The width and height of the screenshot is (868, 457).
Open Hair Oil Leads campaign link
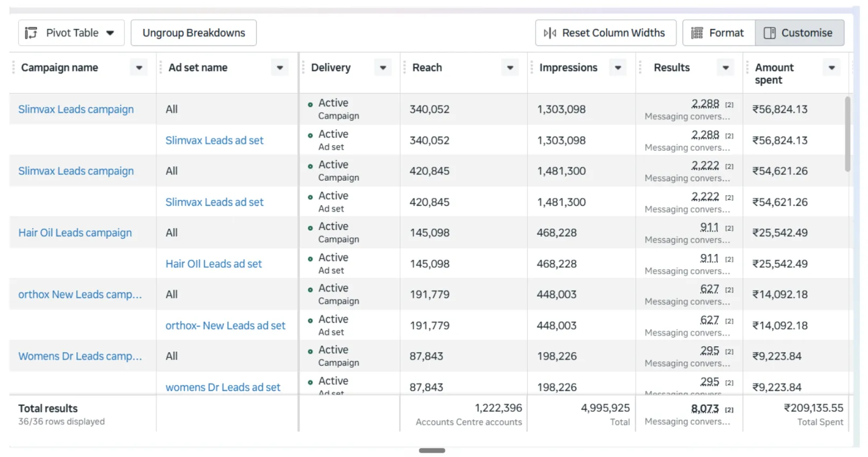[x=75, y=233]
